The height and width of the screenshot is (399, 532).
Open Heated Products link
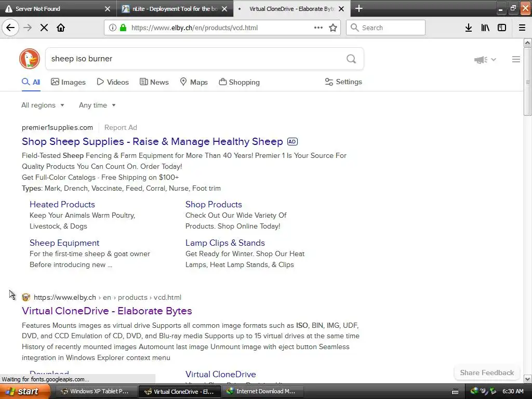tap(62, 204)
